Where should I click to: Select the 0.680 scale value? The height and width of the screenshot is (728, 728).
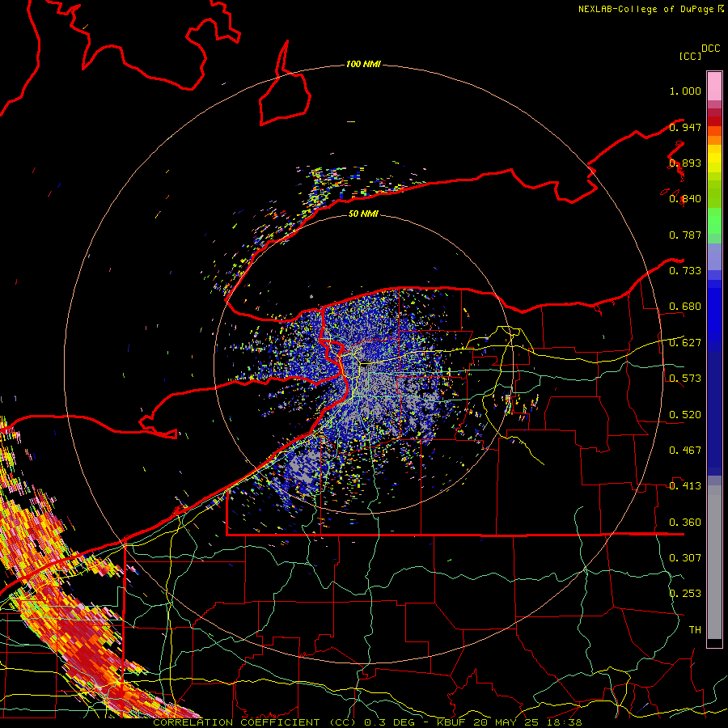point(685,307)
